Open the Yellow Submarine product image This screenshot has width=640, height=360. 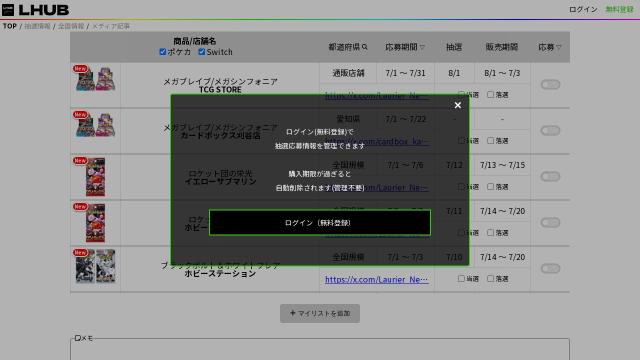(96, 177)
